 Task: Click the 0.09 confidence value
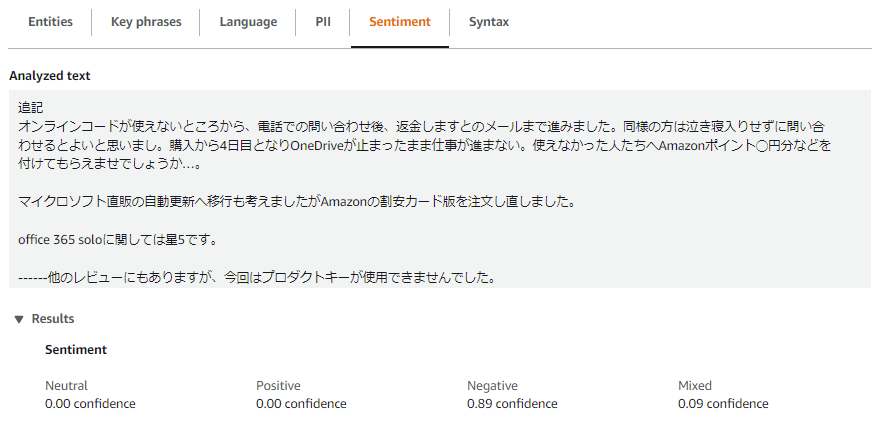pyautogui.click(x=723, y=404)
